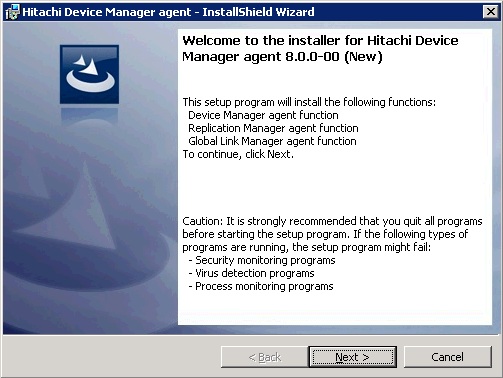The height and width of the screenshot is (378, 503).
Task: Click 'Device Manager agent function' line
Action: click(x=263, y=115)
